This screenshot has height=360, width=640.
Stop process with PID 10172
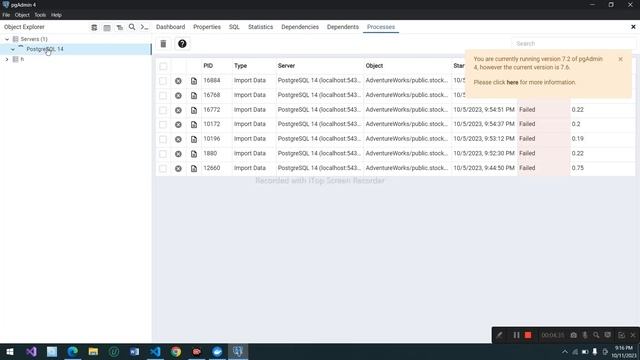178,124
